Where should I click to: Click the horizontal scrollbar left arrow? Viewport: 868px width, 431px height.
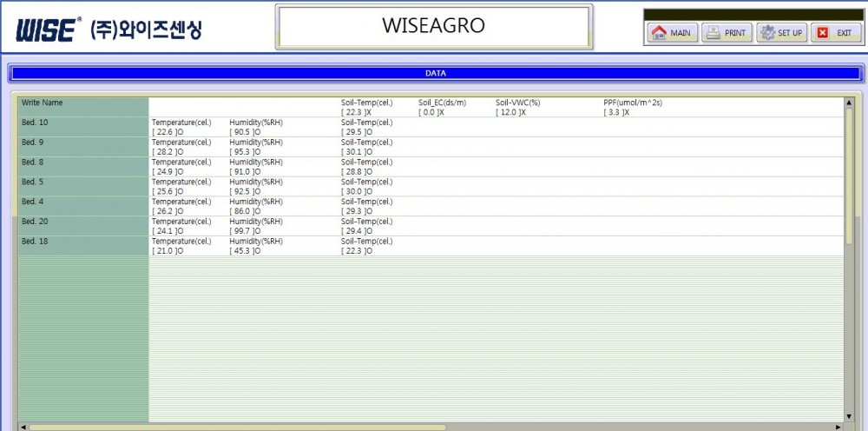pyautogui.click(x=23, y=428)
